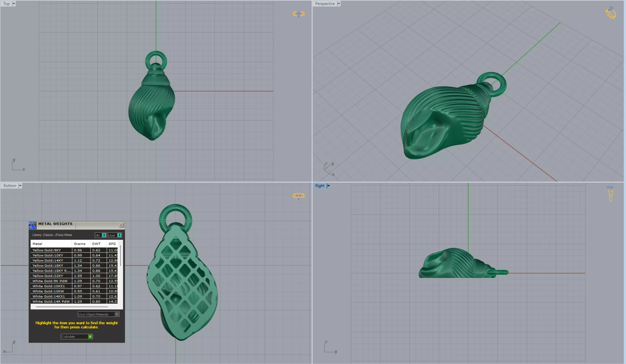Open the Perspective viewport dropdown arrow
The image size is (626, 364).
(x=339, y=4)
